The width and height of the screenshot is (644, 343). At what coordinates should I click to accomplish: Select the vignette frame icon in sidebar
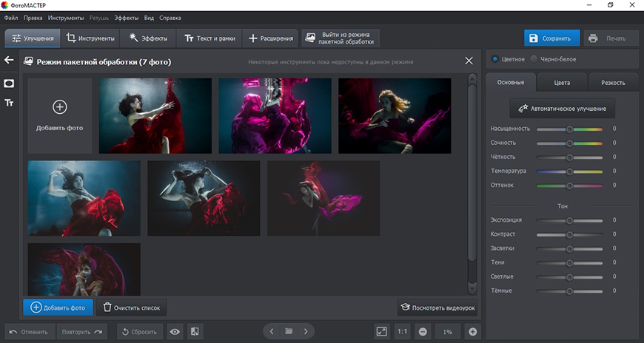click(x=9, y=84)
